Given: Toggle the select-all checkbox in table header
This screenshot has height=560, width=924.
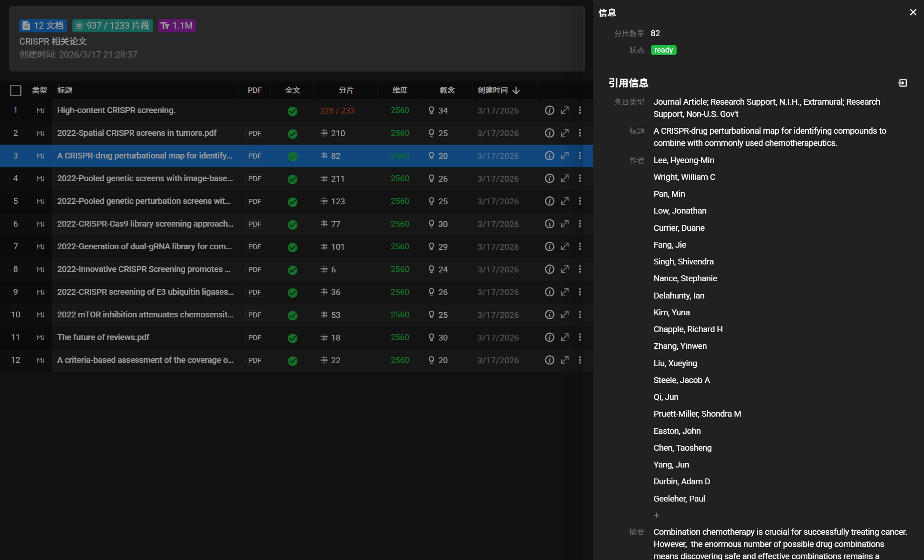Looking at the screenshot, I should point(16,90).
